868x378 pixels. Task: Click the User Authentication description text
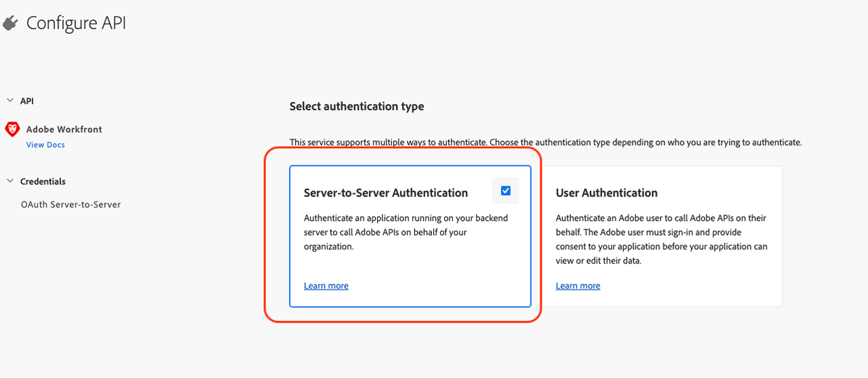pos(661,239)
